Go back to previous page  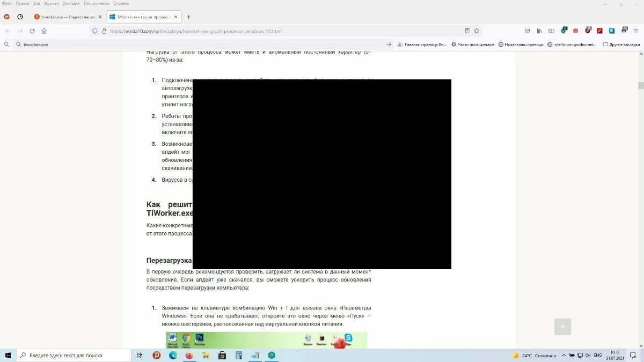pyautogui.click(x=8, y=31)
